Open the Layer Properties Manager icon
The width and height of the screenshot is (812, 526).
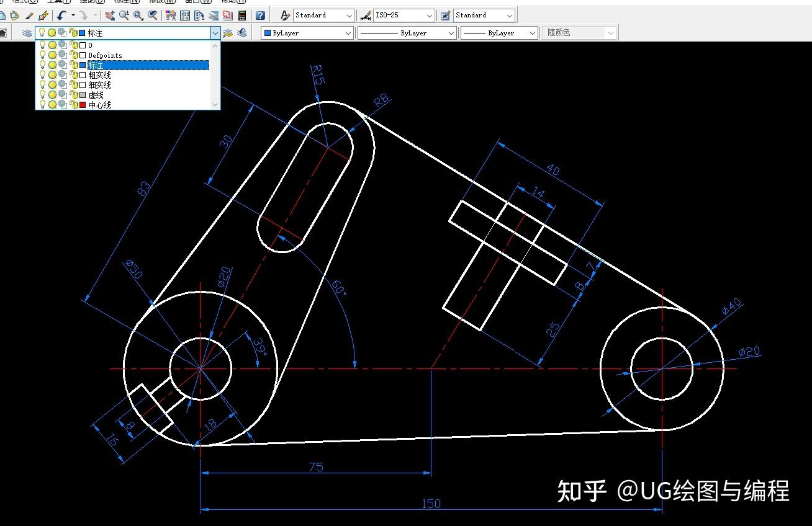27,33
